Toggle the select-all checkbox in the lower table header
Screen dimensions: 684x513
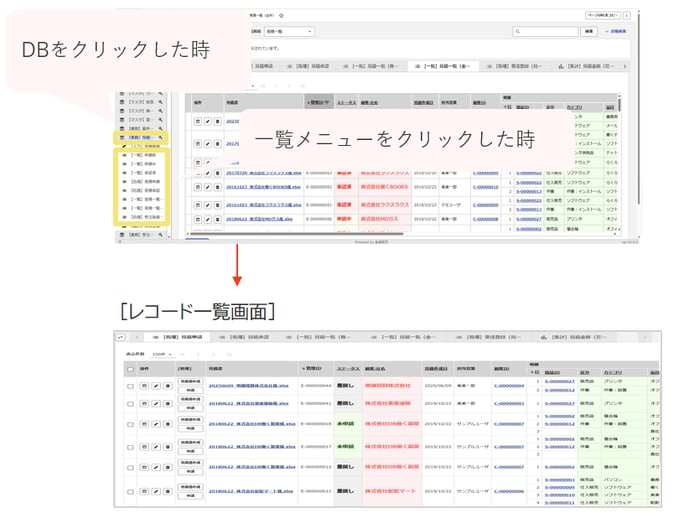(x=130, y=367)
